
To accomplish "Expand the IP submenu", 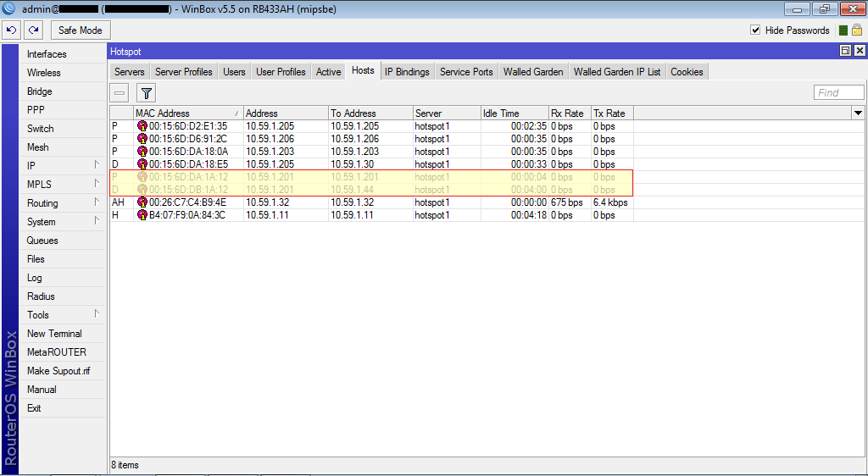I will 63,166.
